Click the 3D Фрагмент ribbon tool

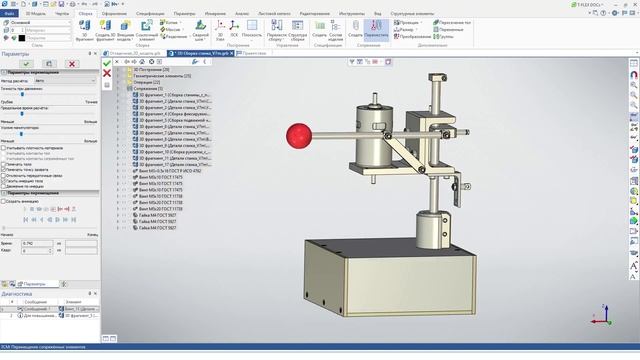[x=84, y=30]
